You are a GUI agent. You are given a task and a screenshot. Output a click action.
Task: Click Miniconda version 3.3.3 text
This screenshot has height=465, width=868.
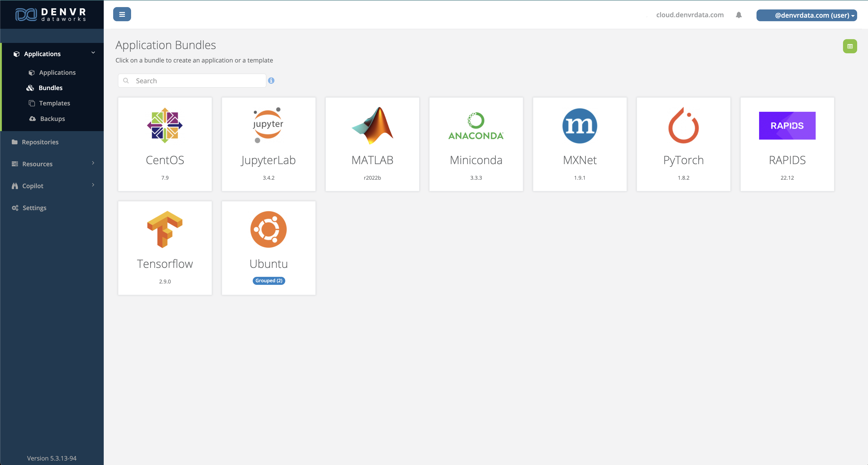pos(476,178)
